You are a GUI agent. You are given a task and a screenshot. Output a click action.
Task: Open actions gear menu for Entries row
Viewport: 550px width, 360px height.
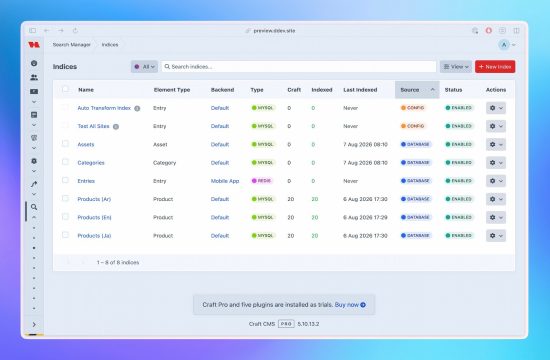pos(496,181)
